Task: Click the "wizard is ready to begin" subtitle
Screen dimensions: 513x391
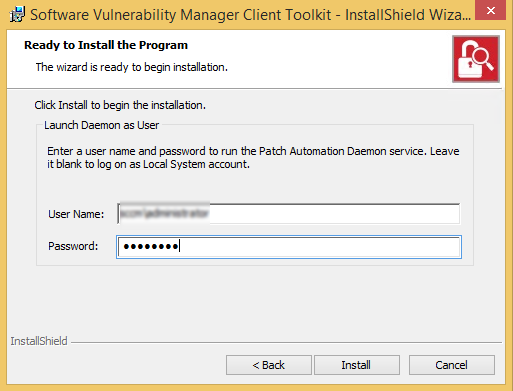Action: click(x=132, y=67)
